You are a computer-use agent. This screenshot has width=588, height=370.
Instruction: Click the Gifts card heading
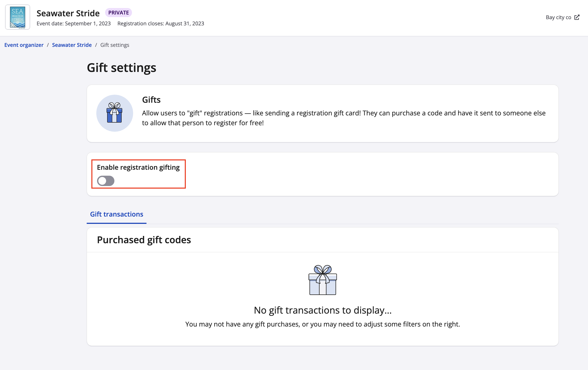coord(151,100)
